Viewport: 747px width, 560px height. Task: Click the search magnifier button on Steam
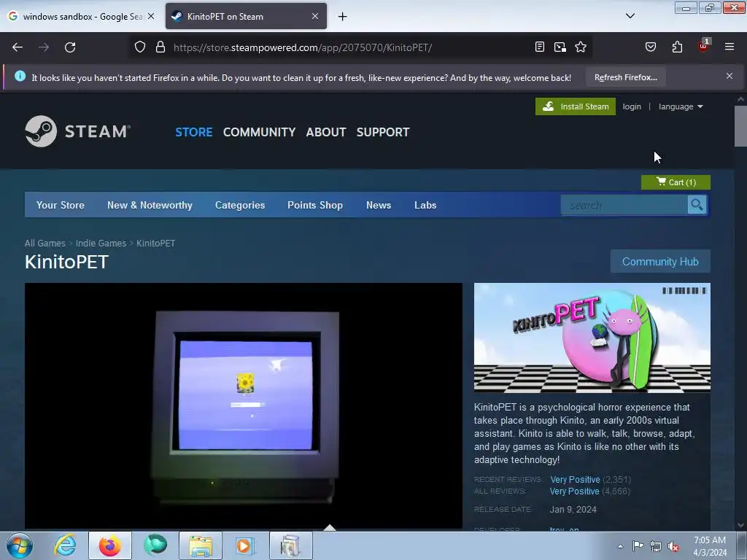pos(697,205)
